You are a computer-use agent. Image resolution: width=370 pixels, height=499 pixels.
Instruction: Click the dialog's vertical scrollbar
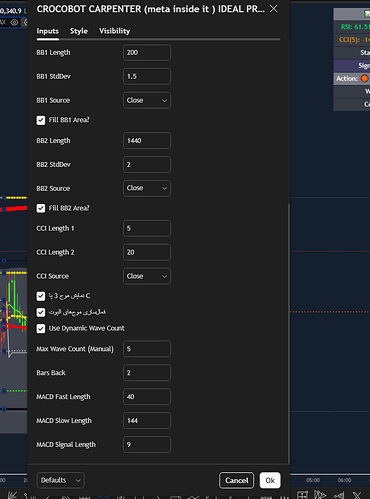289,332
